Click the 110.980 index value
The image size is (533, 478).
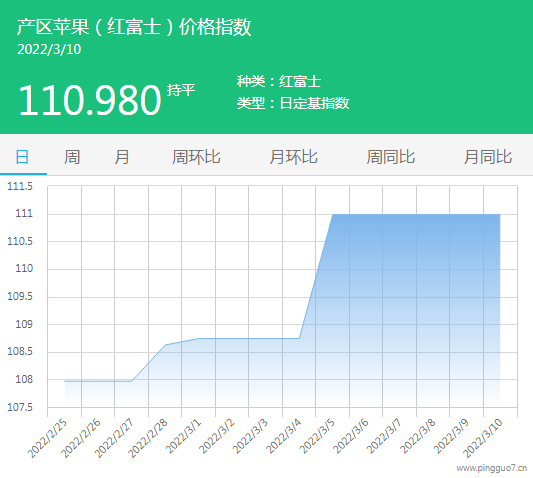tap(90, 100)
